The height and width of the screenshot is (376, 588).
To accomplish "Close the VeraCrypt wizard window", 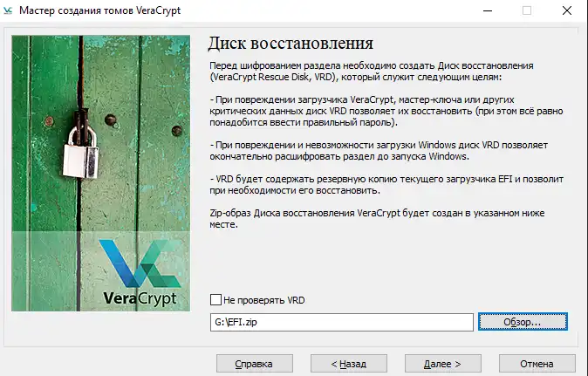I will click(x=567, y=10).
